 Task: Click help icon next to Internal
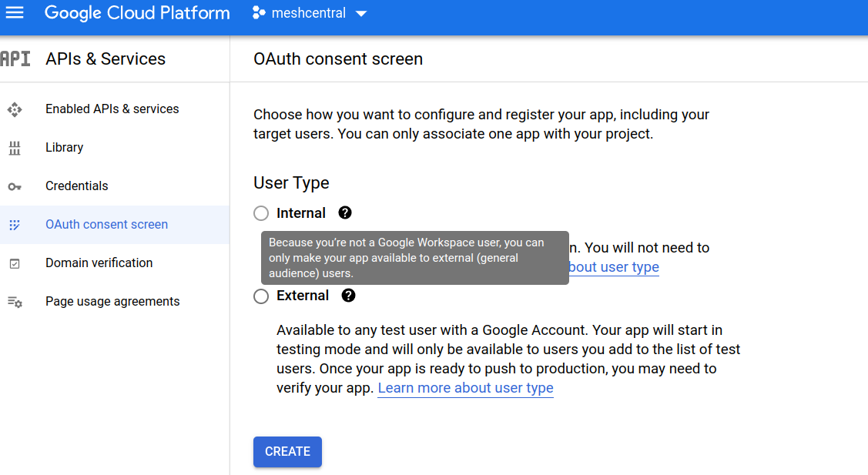click(345, 213)
